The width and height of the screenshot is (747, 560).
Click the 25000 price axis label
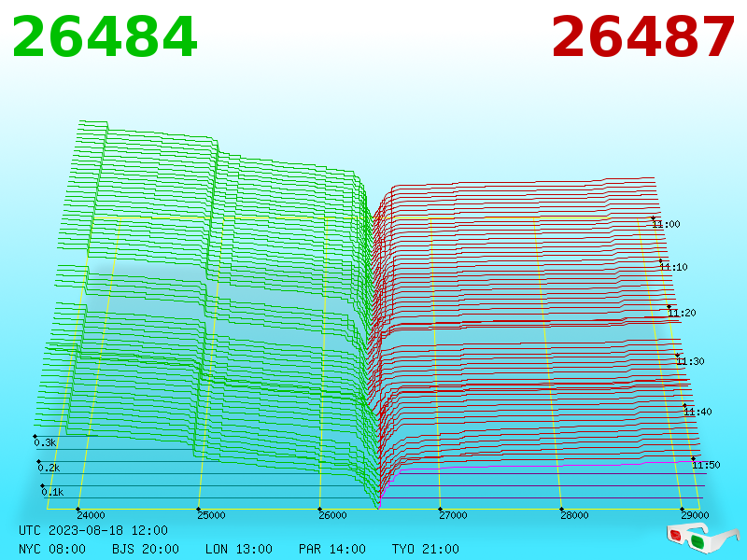click(x=212, y=515)
